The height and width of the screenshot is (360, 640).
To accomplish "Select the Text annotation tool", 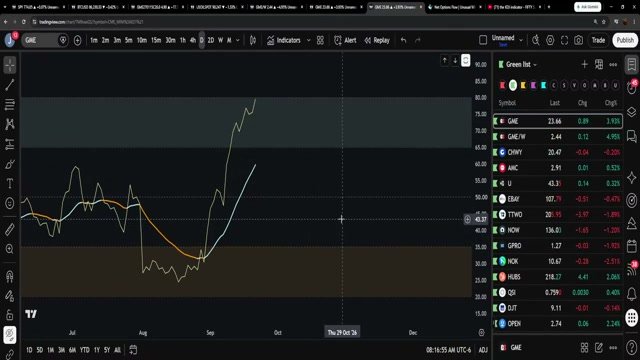I will [10, 184].
